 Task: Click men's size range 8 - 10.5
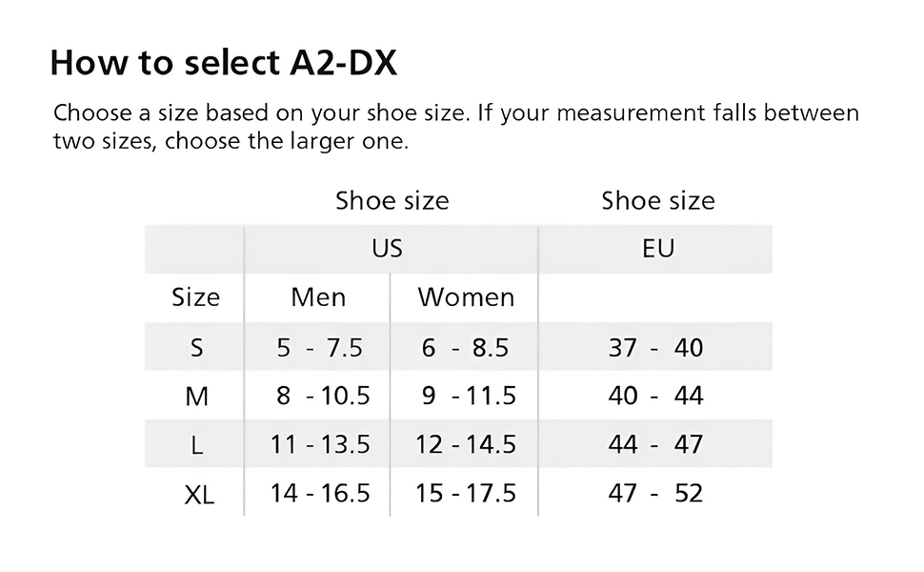pyautogui.click(x=322, y=396)
